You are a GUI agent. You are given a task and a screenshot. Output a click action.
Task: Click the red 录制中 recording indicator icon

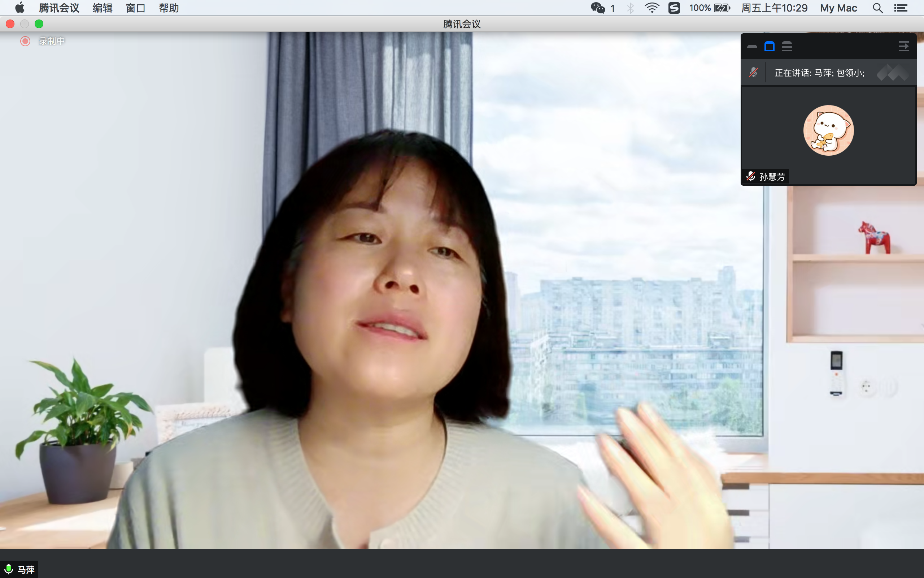[25, 41]
